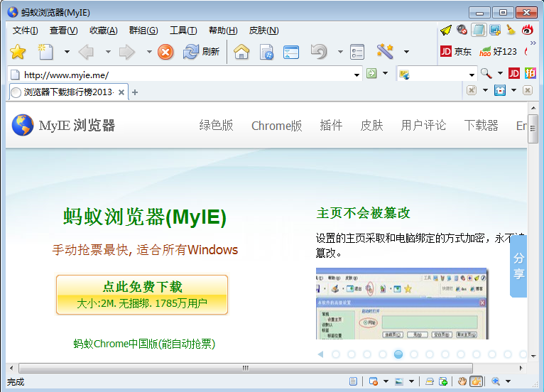Screen dimensions: 544x392
Task: Open the 蚂蚁Chrome中国版 link
Action: 144,344
